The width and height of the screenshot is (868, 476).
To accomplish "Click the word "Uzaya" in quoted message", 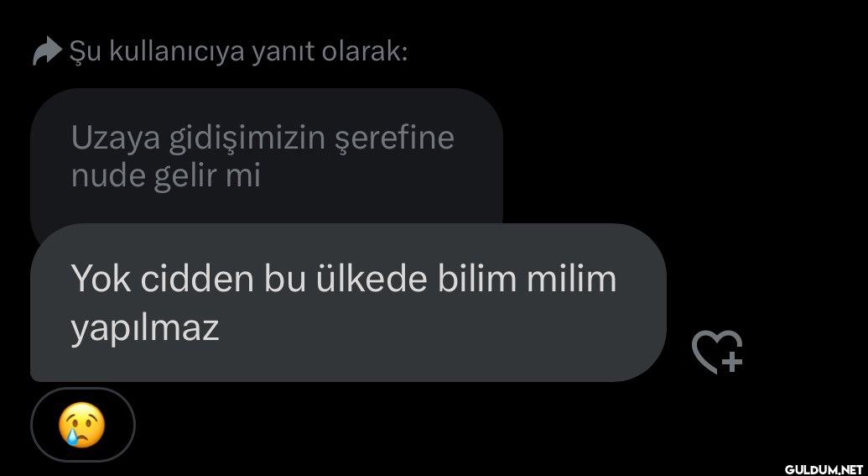I will [116, 139].
